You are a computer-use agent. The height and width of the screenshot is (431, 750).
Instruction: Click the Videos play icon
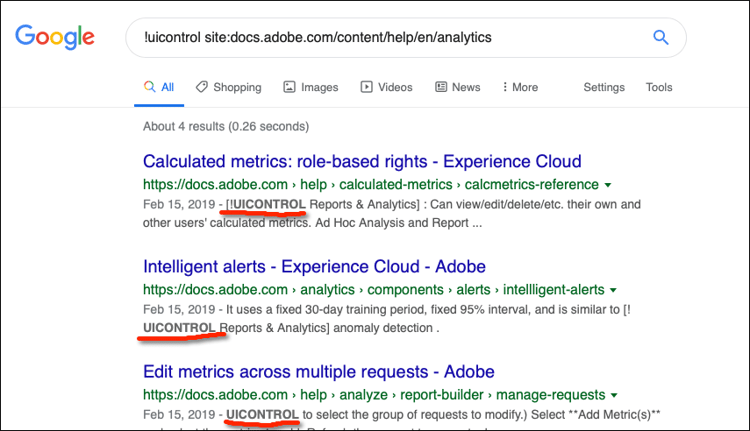coord(366,87)
